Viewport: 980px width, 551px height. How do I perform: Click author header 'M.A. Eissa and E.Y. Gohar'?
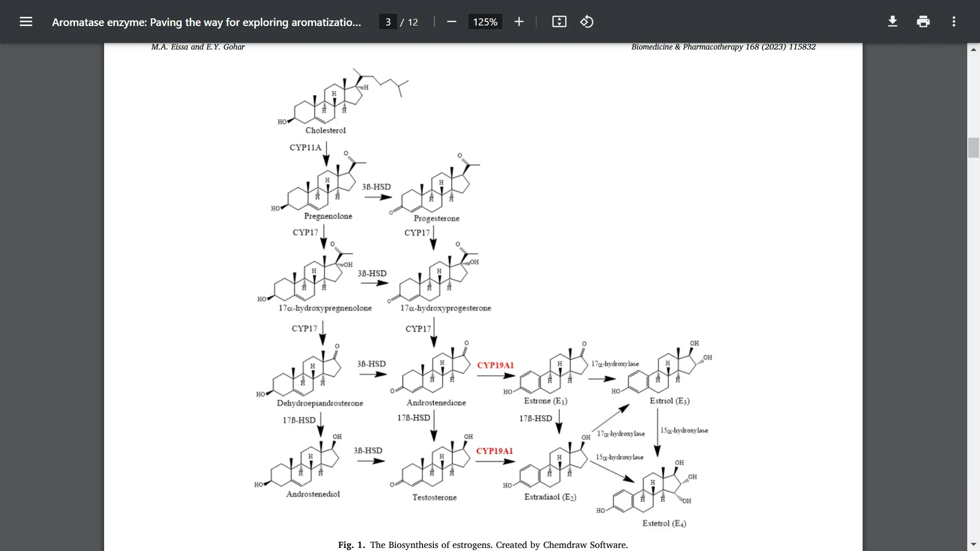click(x=198, y=47)
